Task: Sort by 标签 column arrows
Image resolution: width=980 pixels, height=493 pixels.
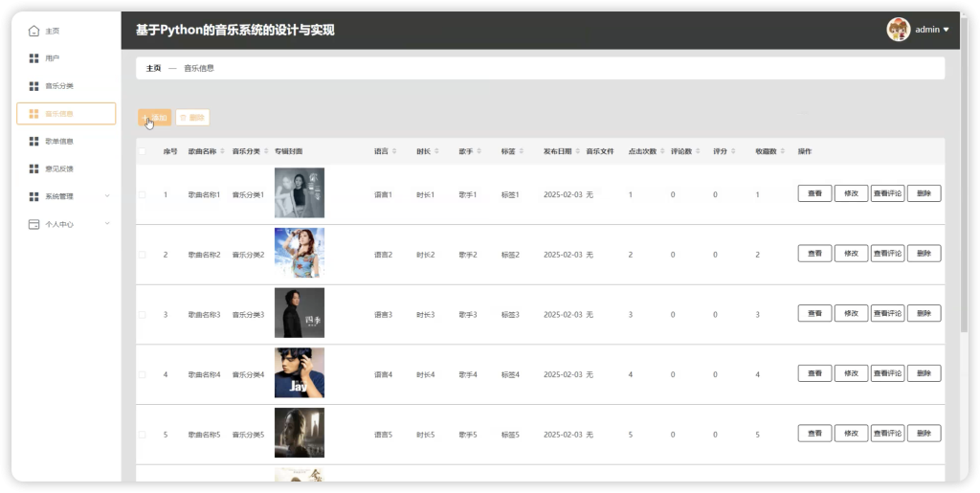Action: 522,151
